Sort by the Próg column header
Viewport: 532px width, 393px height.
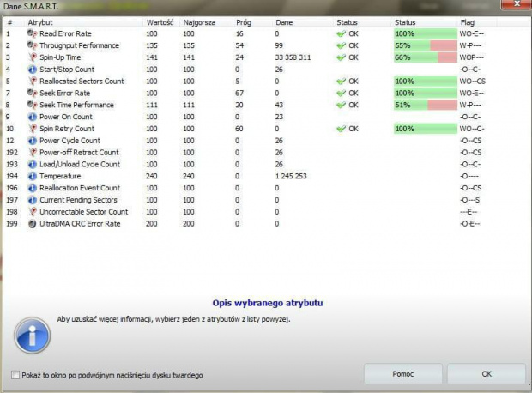pos(244,22)
